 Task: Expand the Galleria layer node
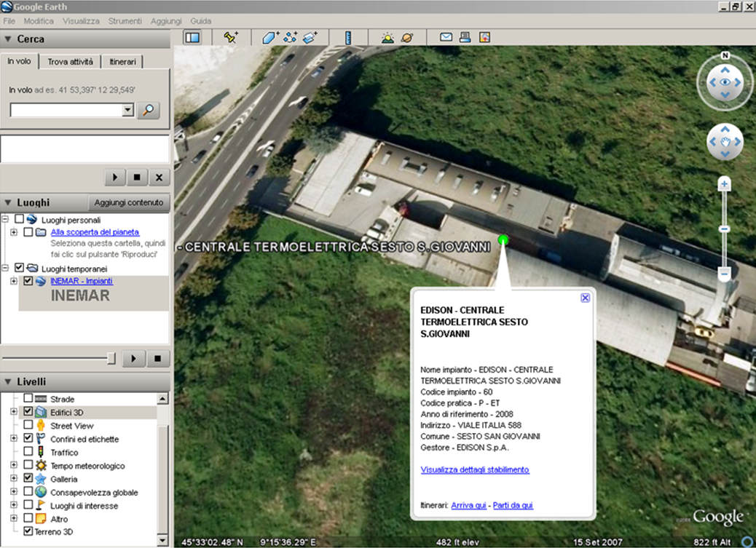coord(14,479)
